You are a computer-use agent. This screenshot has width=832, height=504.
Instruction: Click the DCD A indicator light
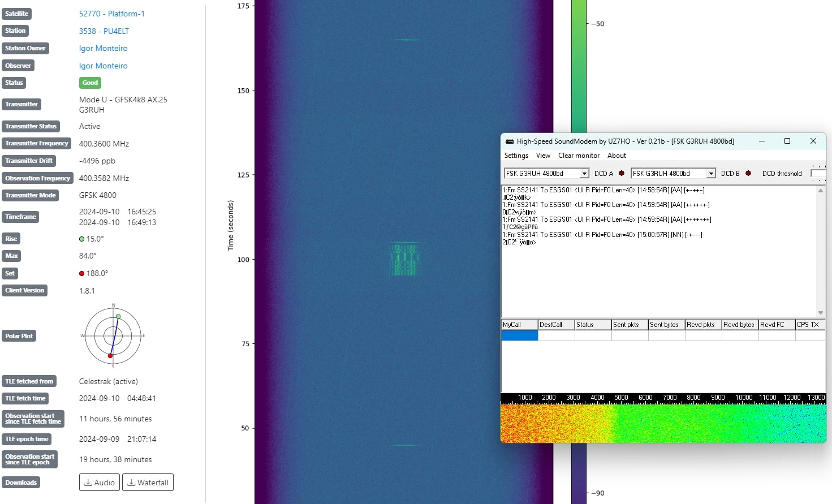622,174
